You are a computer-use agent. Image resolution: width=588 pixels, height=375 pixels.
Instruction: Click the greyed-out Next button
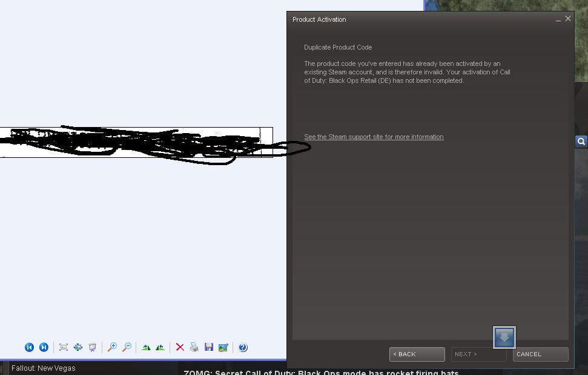pyautogui.click(x=478, y=354)
